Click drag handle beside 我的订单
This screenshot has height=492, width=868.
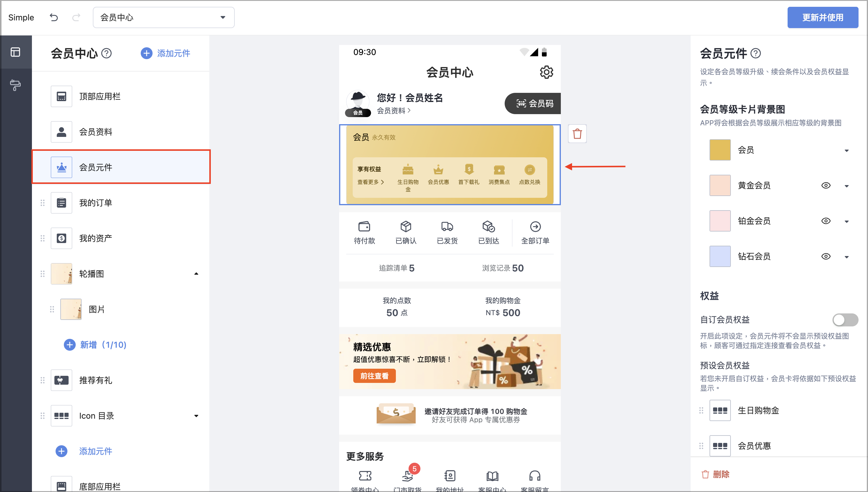click(43, 203)
